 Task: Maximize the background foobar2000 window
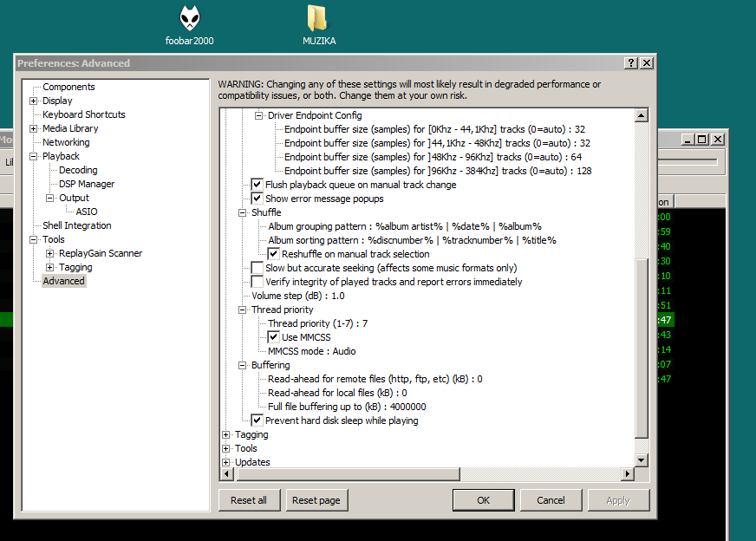click(702, 140)
